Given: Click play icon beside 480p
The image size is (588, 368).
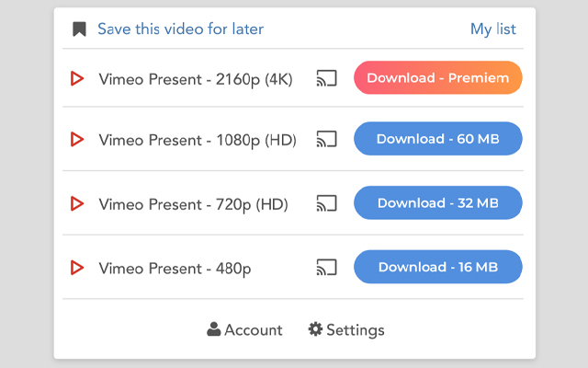Looking at the screenshot, I should (78, 269).
